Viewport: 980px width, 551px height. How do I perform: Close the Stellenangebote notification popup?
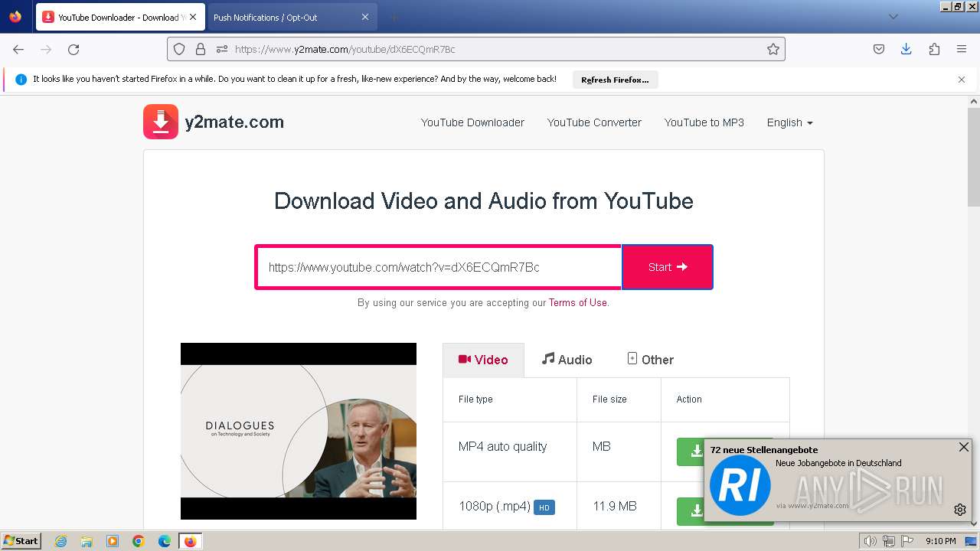964,447
